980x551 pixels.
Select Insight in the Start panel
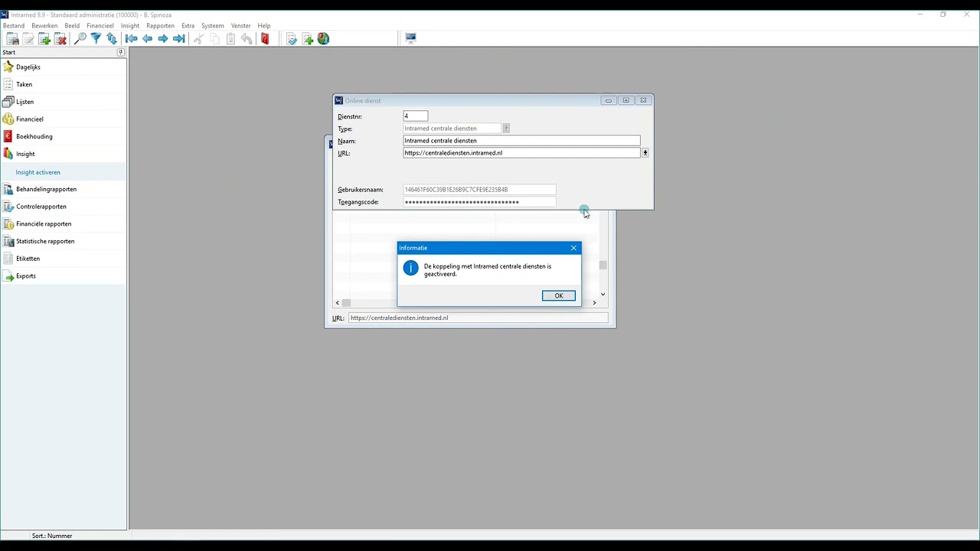coord(64,154)
